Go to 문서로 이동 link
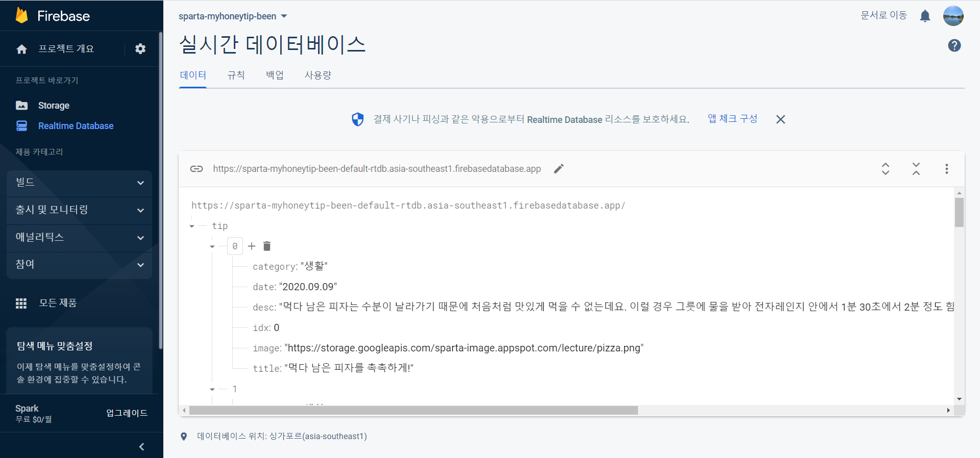 point(884,15)
